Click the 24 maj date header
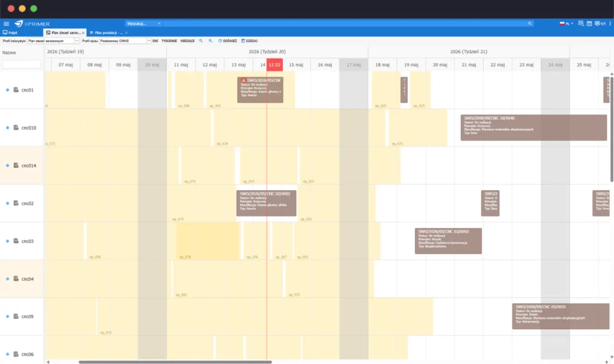Image resolution: width=614 pixels, height=364 pixels. (x=555, y=65)
